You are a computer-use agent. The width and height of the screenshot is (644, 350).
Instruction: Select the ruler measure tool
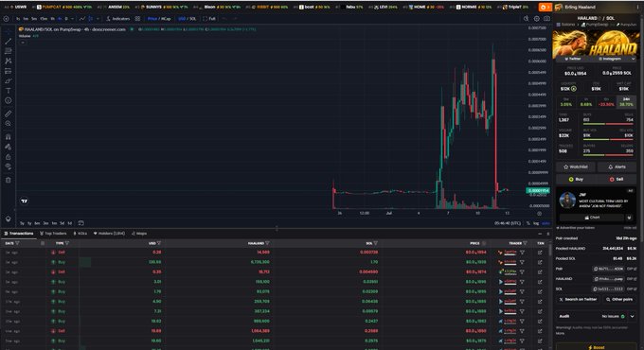[x=8, y=114]
